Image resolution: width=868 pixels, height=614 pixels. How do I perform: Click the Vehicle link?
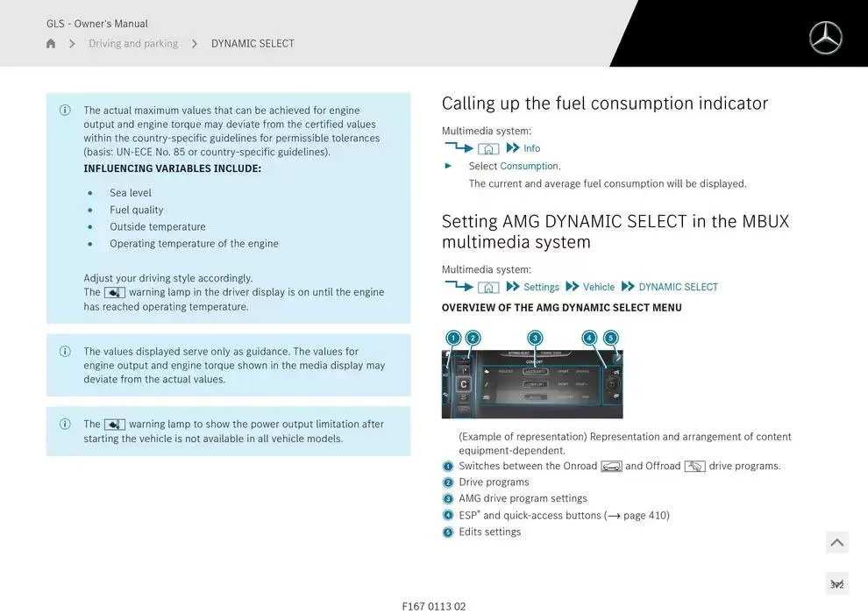pyautogui.click(x=599, y=287)
